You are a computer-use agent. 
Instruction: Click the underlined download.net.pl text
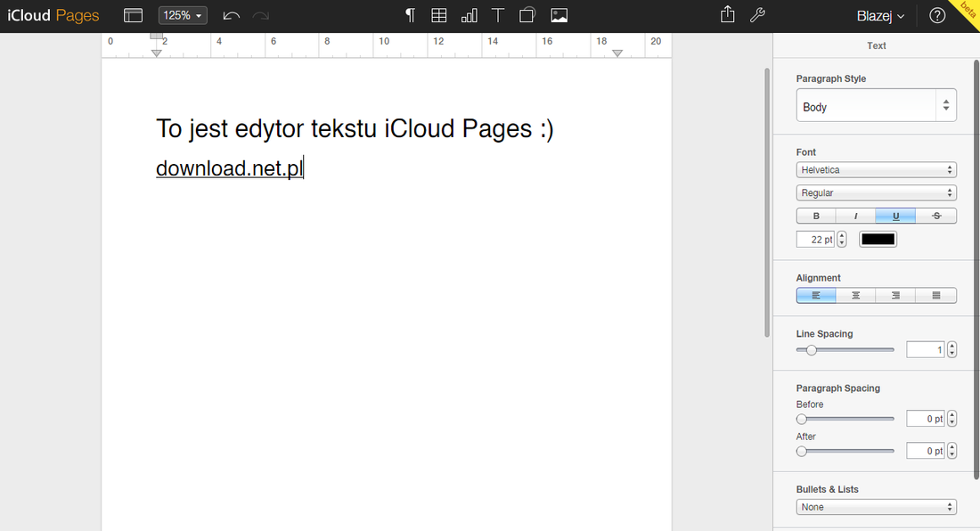229,168
